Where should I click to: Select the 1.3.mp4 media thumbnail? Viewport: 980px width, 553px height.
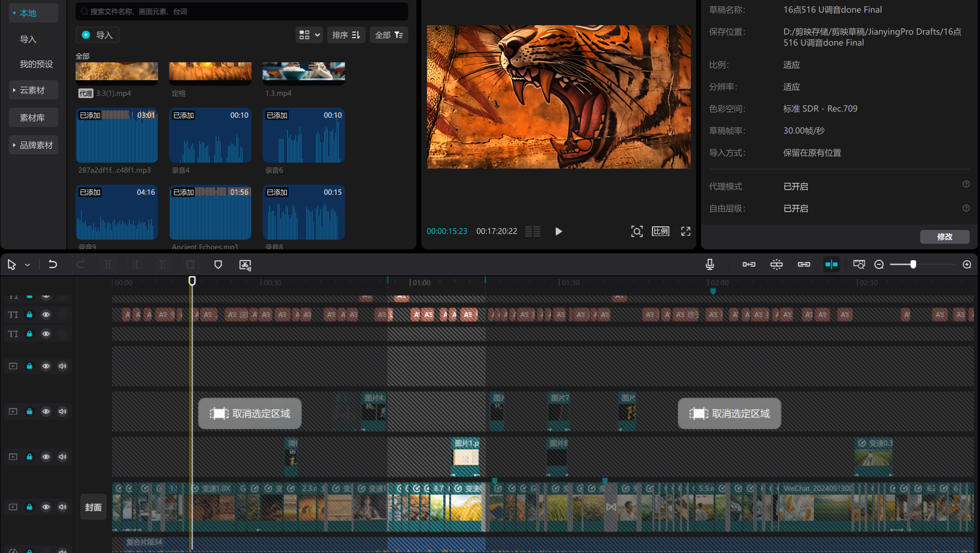[x=304, y=73]
